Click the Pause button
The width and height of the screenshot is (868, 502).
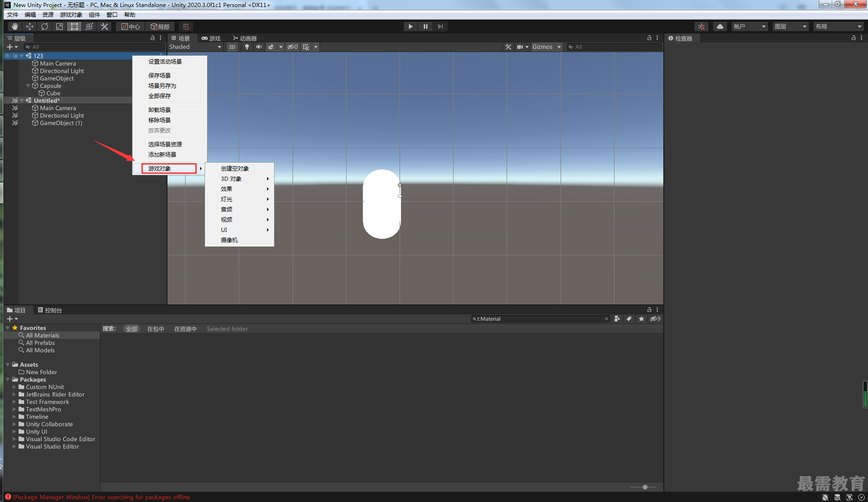(x=425, y=26)
